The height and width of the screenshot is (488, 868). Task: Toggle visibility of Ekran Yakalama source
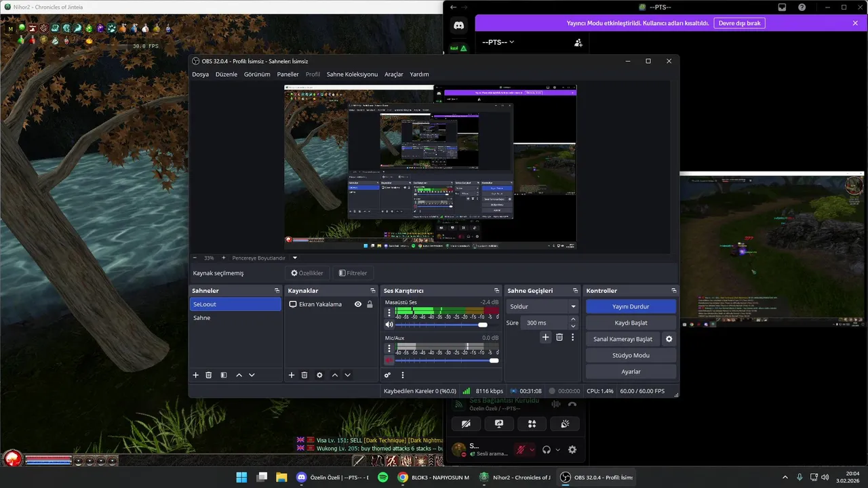click(x=358, y=304)
